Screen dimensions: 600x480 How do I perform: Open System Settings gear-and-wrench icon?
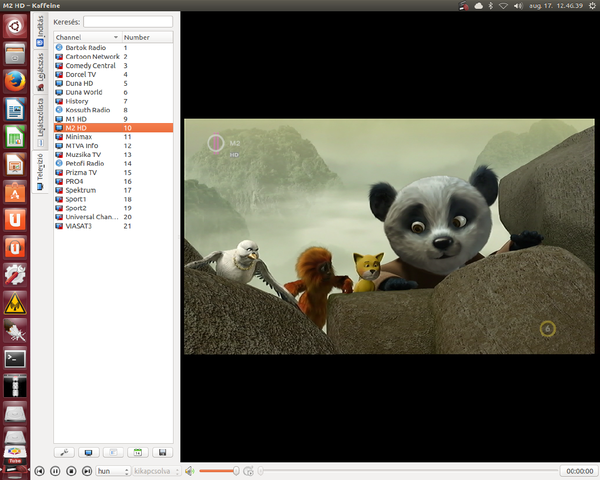point(15,275)
